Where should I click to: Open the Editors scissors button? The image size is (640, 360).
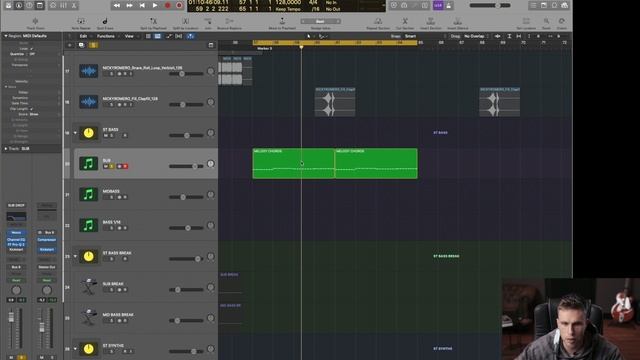click(74, 5)
